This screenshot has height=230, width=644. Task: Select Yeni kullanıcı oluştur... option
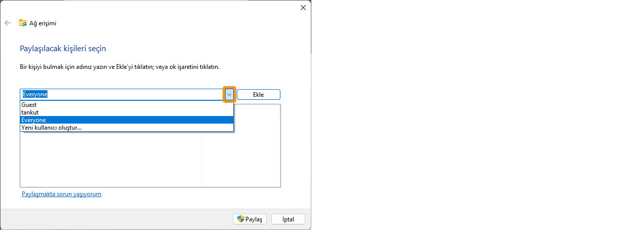(x=51, y=128)
